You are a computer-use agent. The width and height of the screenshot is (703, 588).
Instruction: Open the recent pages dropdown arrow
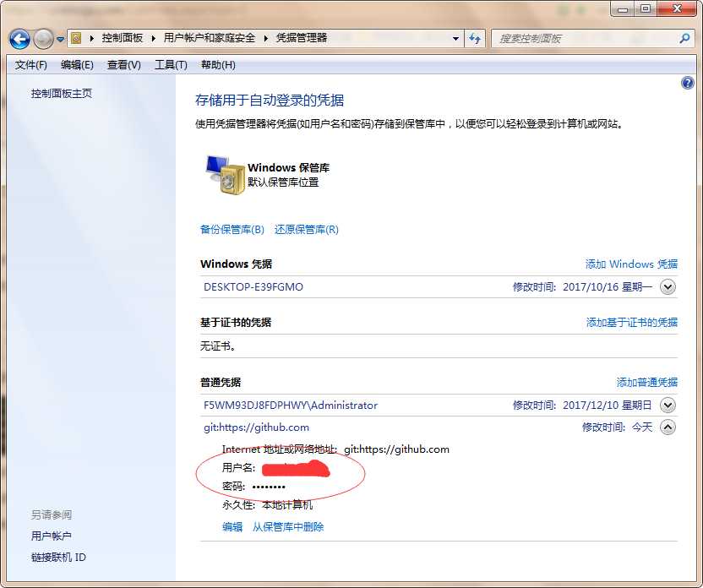(x=60, y=40)
